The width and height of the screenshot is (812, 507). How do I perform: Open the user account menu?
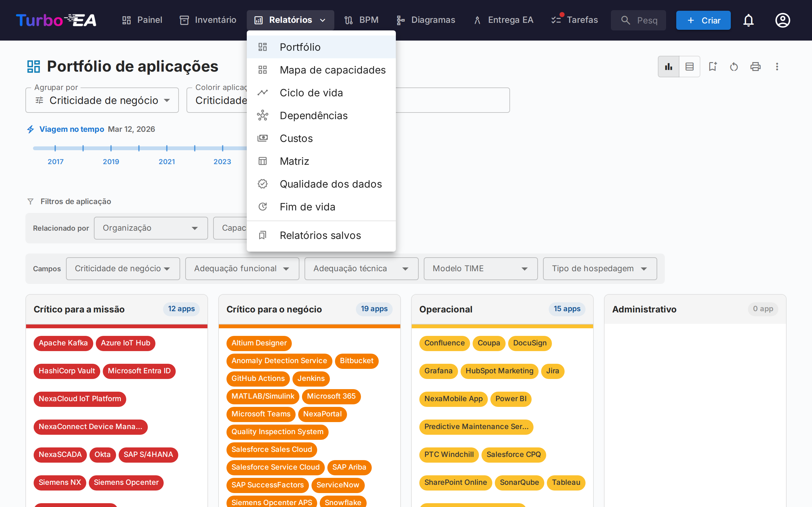click(x=783, y=20)
